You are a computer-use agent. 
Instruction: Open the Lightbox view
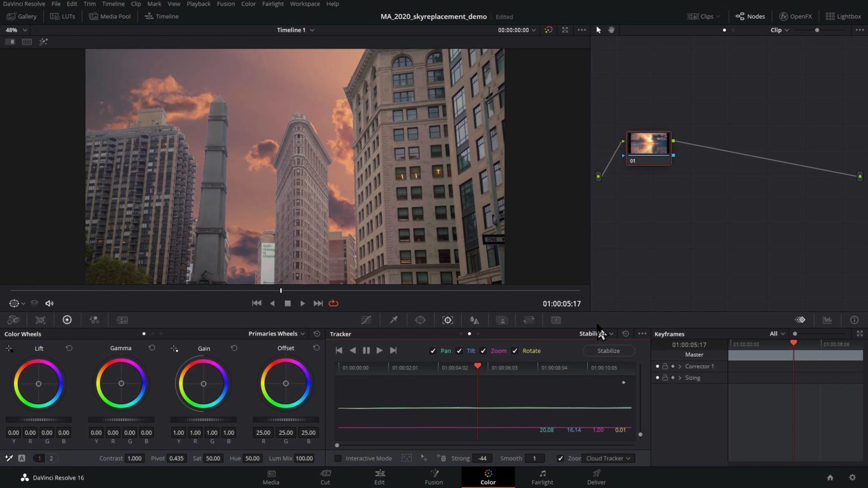(x=843, y=16)
